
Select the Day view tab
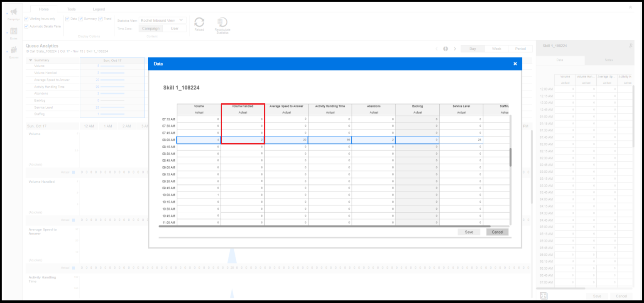tap(473, 49)
